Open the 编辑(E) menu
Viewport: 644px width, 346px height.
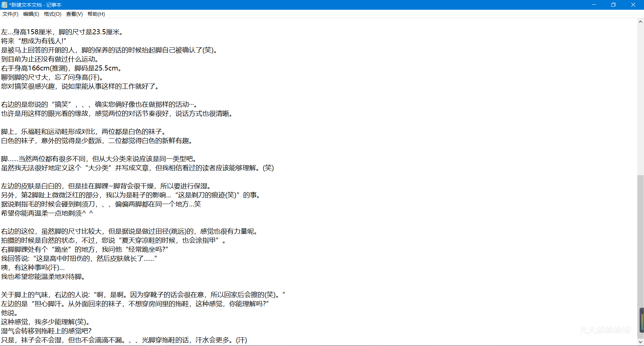click(31, 14)
